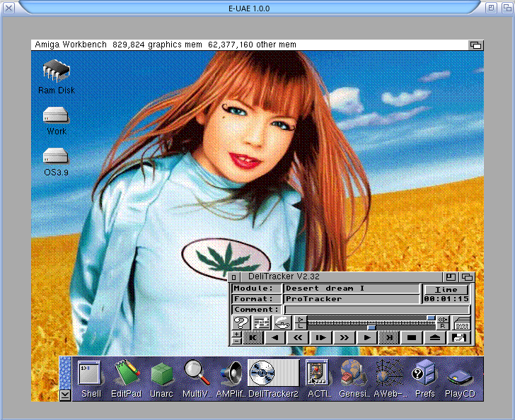Open DeliTracker2 CD icon in dock

click(x=273, y=373)
